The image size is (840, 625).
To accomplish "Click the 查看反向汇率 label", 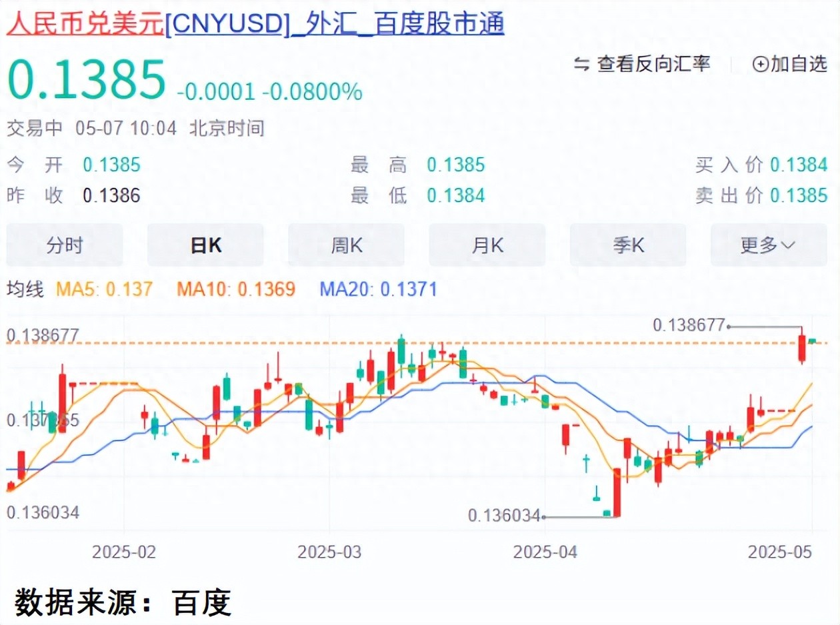I will 654,64.
